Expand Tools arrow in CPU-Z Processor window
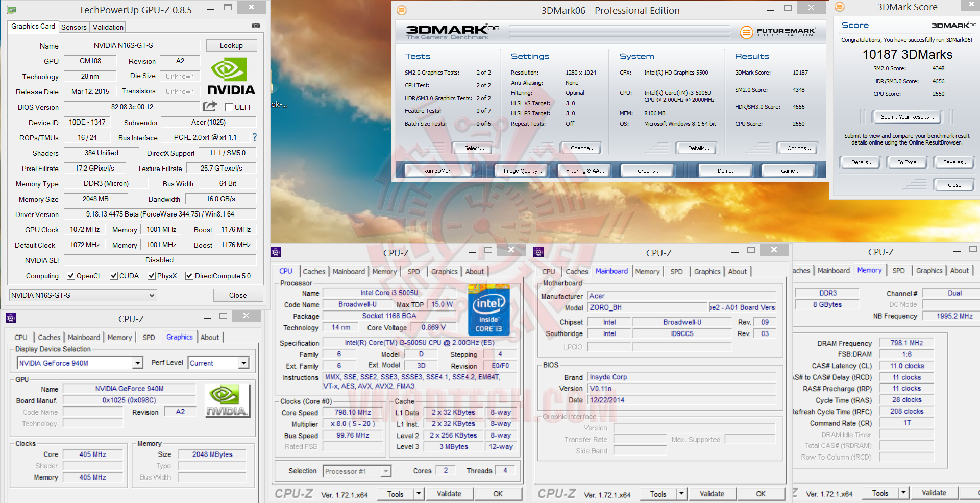The width and height of the screenshot is (980, 503). click(x=419, y=494)
